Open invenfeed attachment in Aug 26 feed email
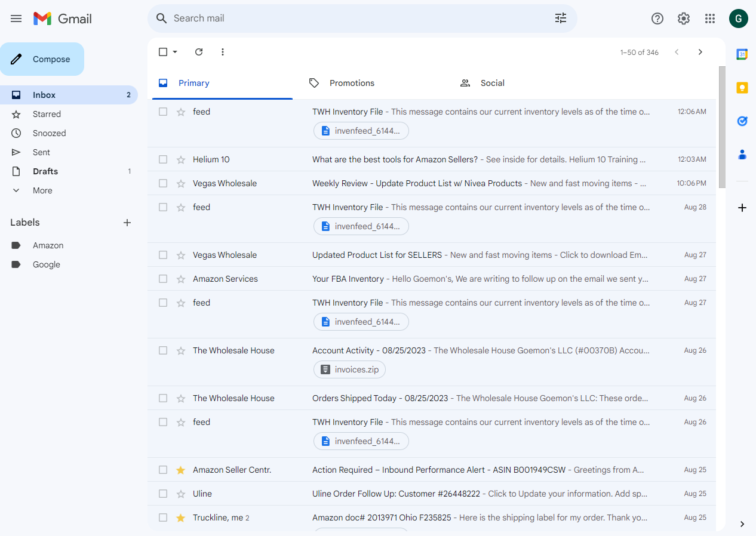 361,441
